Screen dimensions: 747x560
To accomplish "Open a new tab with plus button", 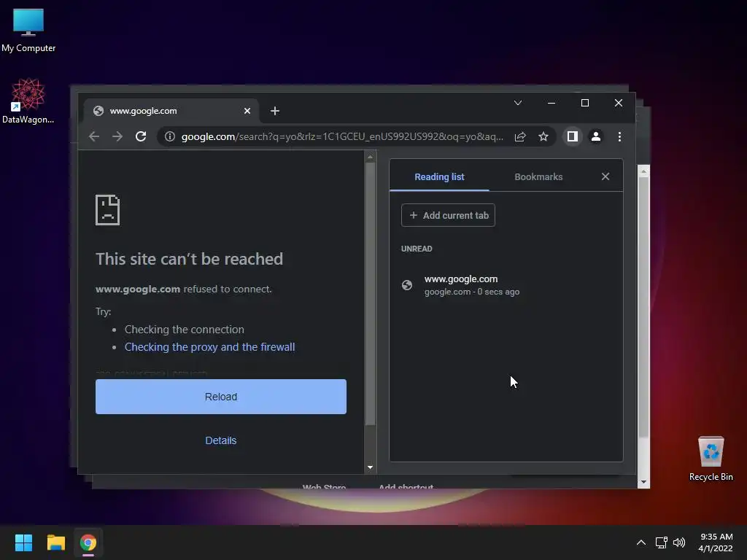I will pos(275,111).
